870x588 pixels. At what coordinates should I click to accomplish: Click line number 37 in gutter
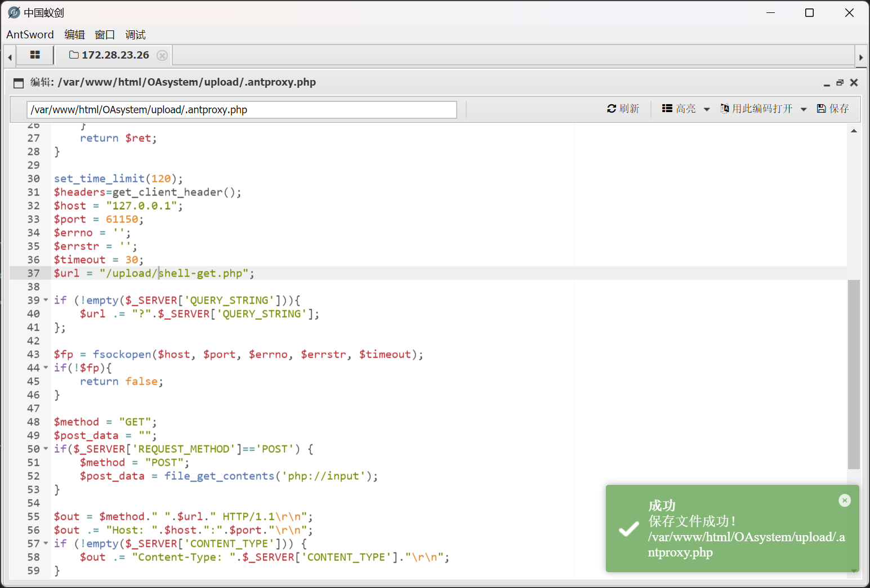coord(34,273)
